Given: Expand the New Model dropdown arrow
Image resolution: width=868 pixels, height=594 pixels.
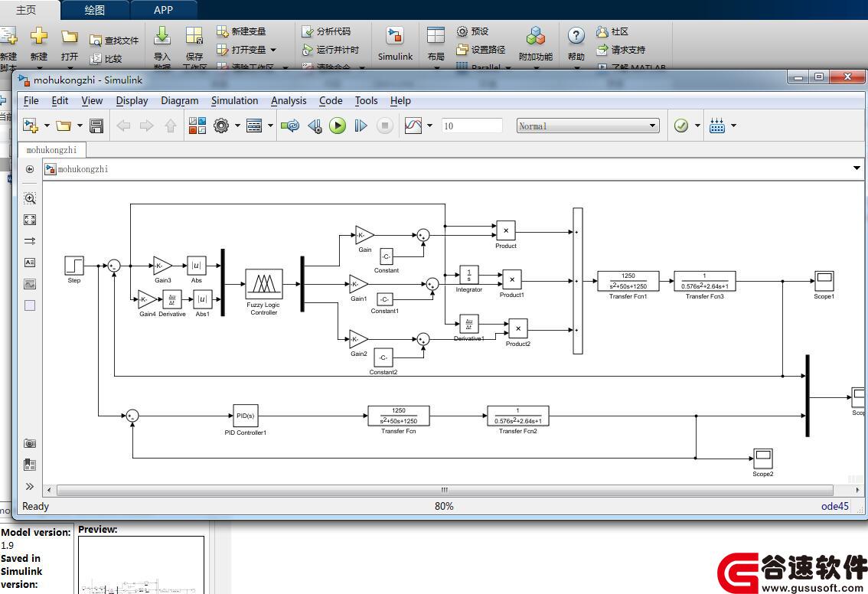Looking at the screenshot, I should (47, 126).
